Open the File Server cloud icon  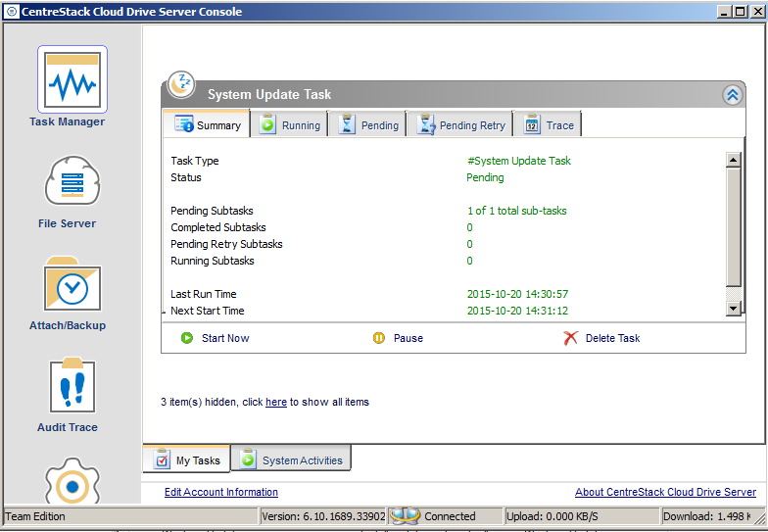click(72, 180)
